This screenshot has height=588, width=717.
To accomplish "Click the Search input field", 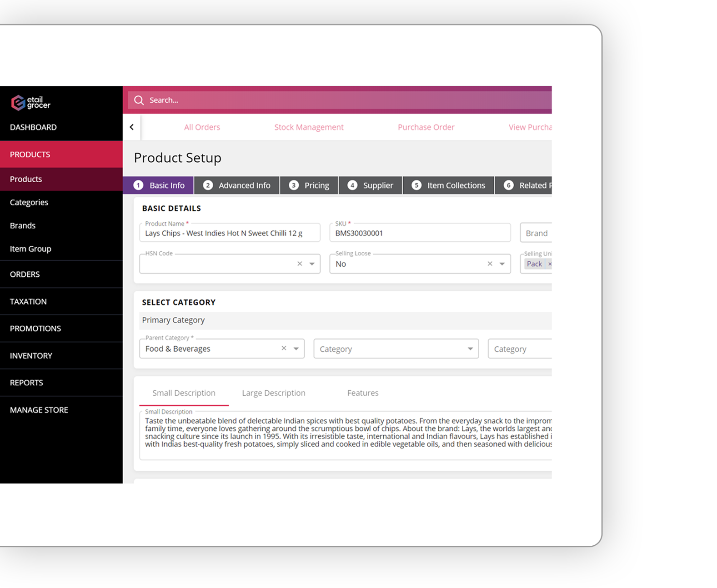I will tap(340, 100).
